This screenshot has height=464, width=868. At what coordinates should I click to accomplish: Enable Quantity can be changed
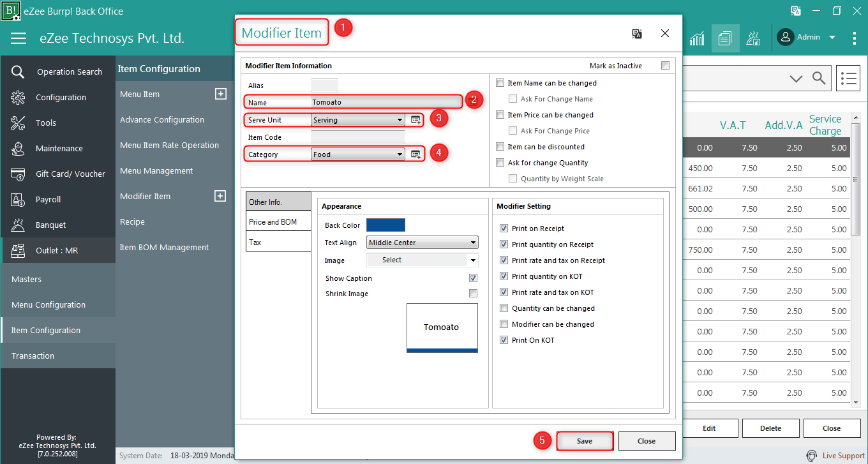pos(504,308)
